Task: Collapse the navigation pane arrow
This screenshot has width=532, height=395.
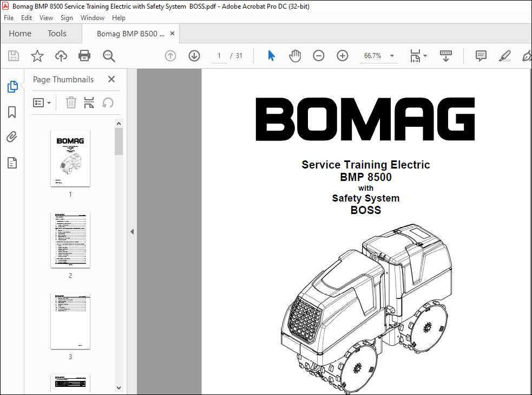Action: click(132, 231)
